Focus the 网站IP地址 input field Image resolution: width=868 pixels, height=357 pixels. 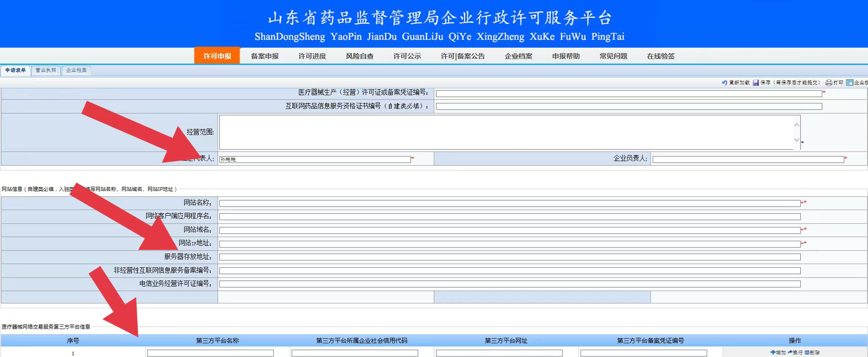pos(510,244)
